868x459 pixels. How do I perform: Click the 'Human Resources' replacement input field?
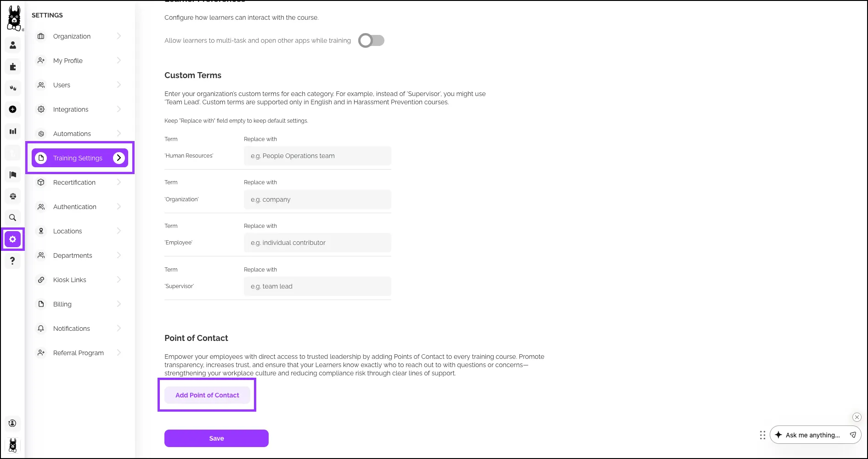click(x=317, y=156)
